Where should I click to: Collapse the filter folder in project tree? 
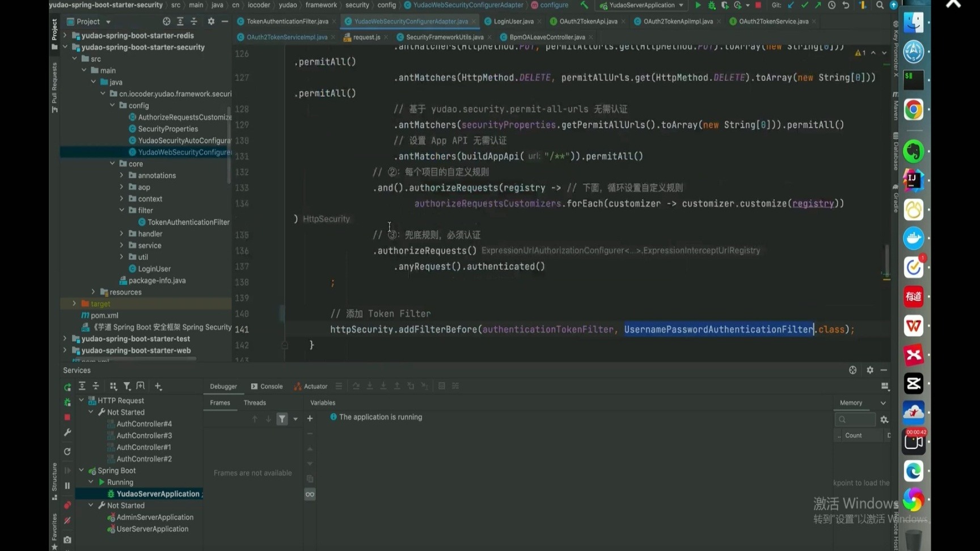[121, 210]
